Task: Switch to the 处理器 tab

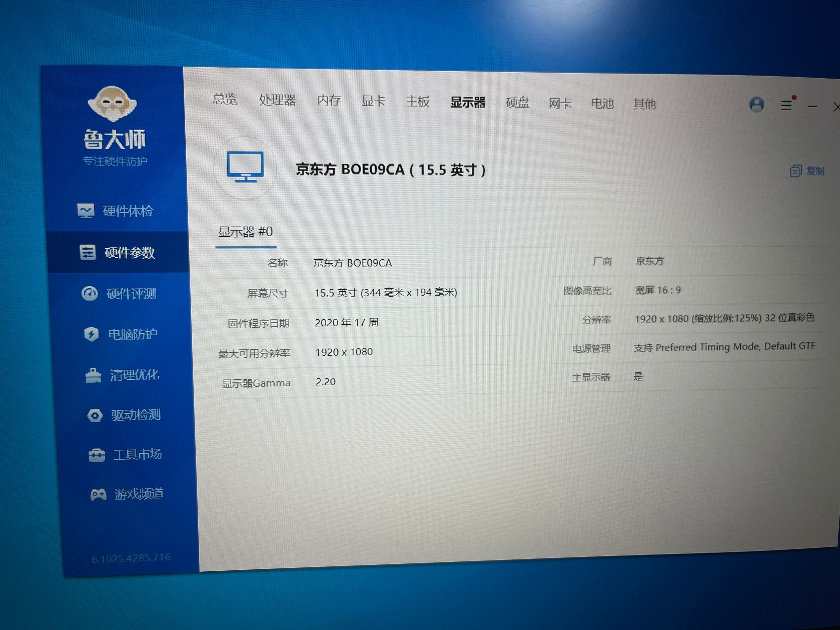Action: click(x=277, y=100)
